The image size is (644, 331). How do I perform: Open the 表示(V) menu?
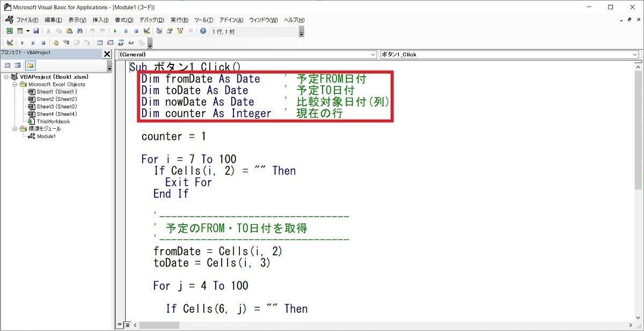(x=78, y=20)
